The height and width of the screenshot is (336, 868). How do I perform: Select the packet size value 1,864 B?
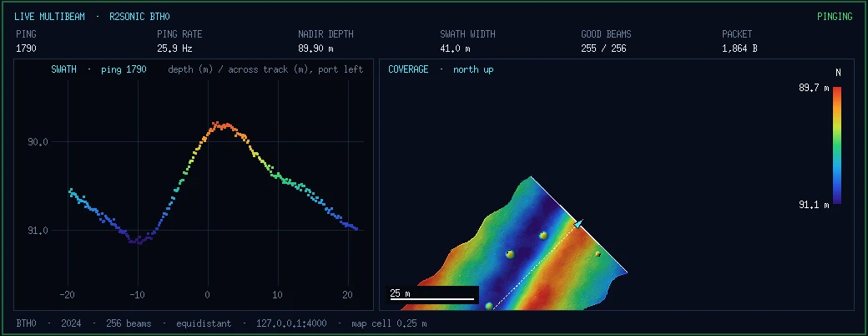pos(739,48)
